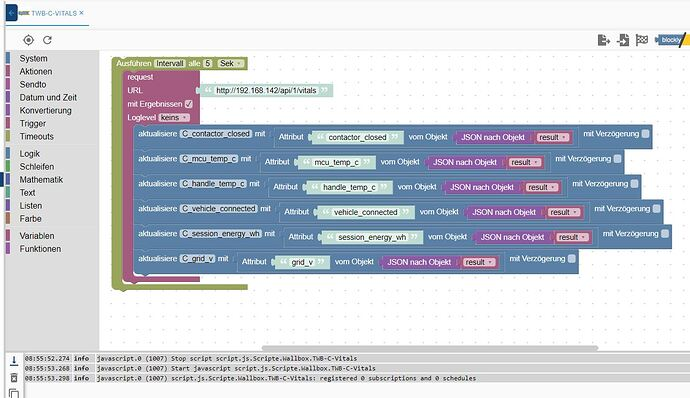This screenshot has height=398, width=690.
Task: Click the import blocks icon
Action: pos(623,40)
